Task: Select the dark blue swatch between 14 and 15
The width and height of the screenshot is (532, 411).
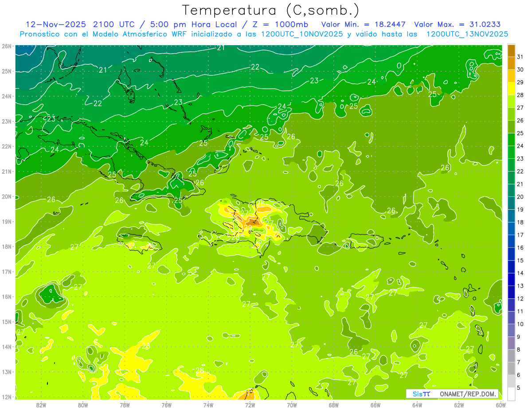Action: tap(511, 267)
